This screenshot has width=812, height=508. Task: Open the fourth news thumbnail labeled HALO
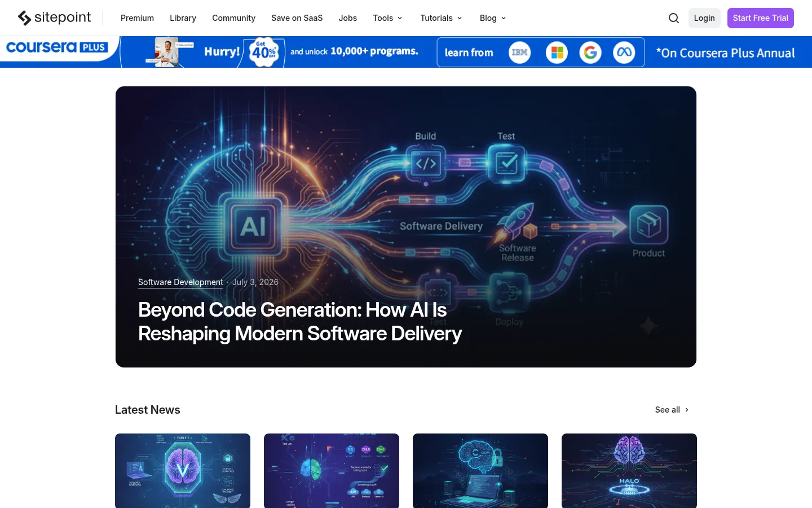click(629, 471)
